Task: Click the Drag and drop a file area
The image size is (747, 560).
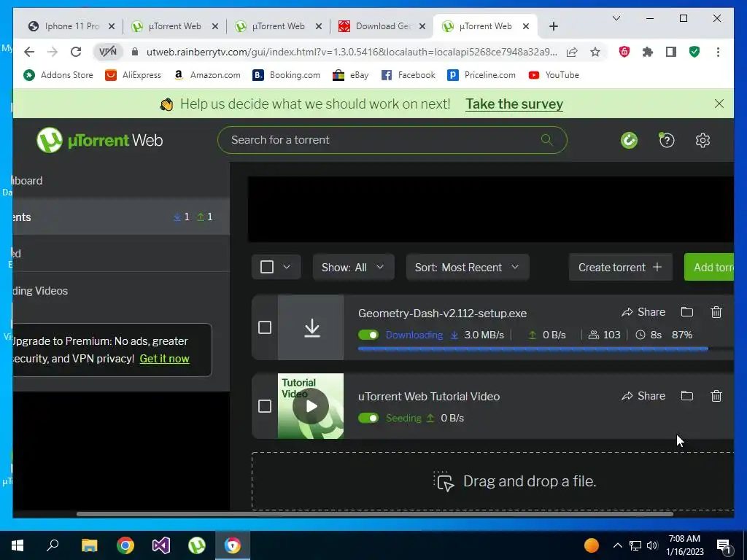Action: pos(492,481)
